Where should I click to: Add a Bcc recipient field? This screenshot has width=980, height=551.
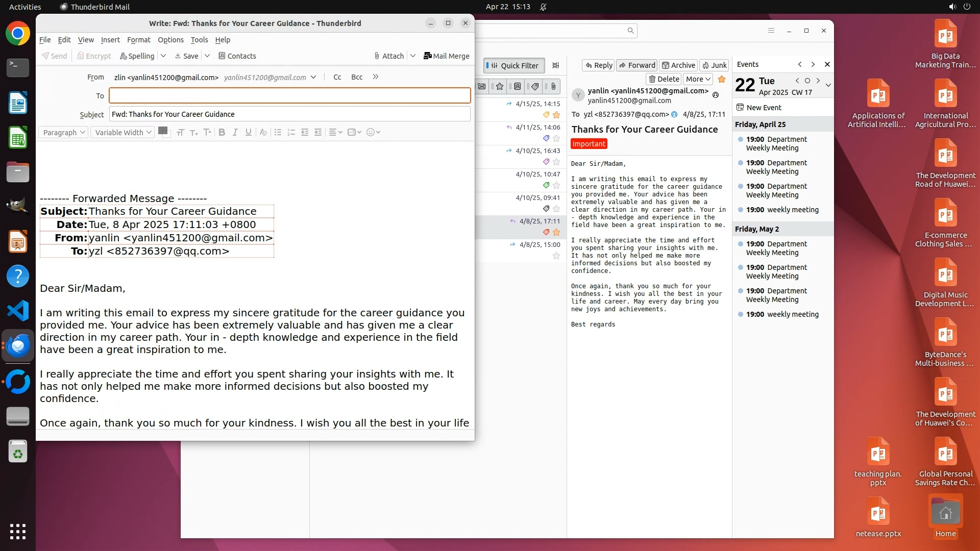point(357,77)
